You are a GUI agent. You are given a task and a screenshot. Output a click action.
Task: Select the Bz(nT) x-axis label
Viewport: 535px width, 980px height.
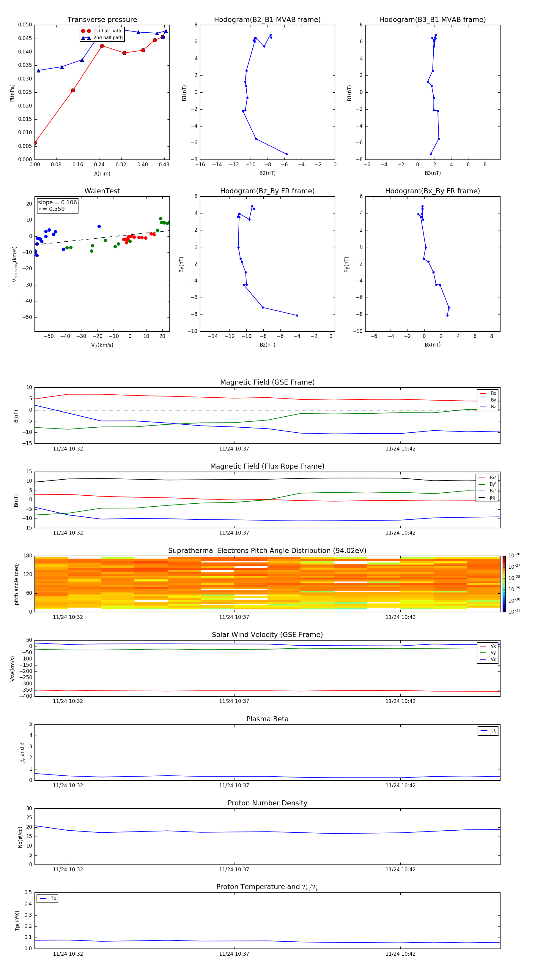pos(267,345)
